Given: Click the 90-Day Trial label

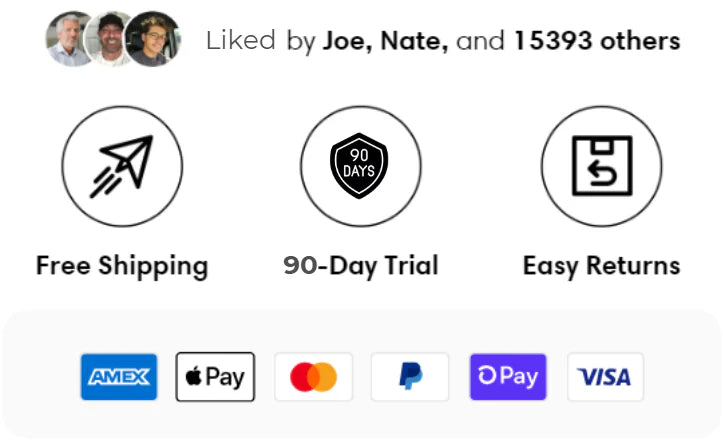Looking at the screenshot, I should [361, 266].
